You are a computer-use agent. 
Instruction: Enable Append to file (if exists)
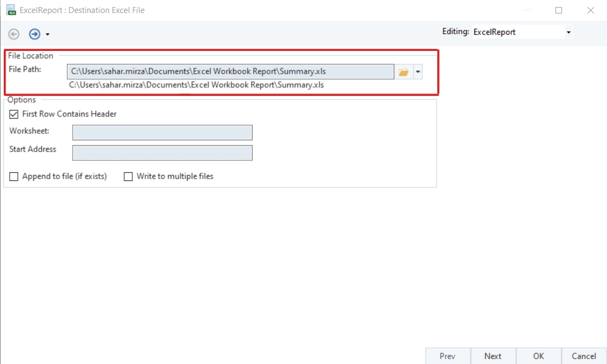(14, 177)
